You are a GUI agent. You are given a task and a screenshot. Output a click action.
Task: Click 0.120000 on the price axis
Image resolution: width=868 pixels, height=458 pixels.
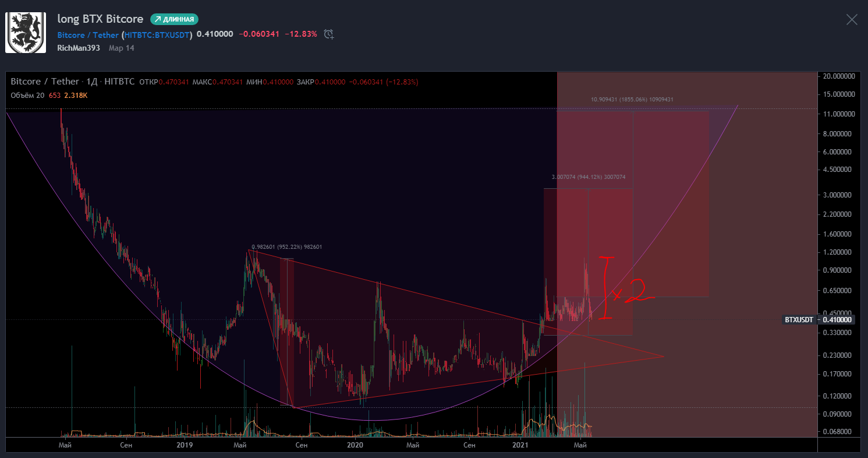point(838,396)
